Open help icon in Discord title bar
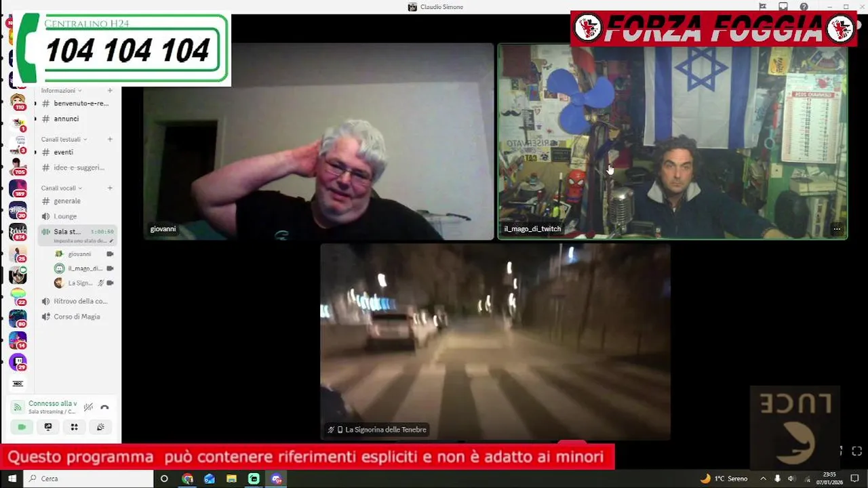The height and width of the screenshot is (488, 868). tap(804, 7)
